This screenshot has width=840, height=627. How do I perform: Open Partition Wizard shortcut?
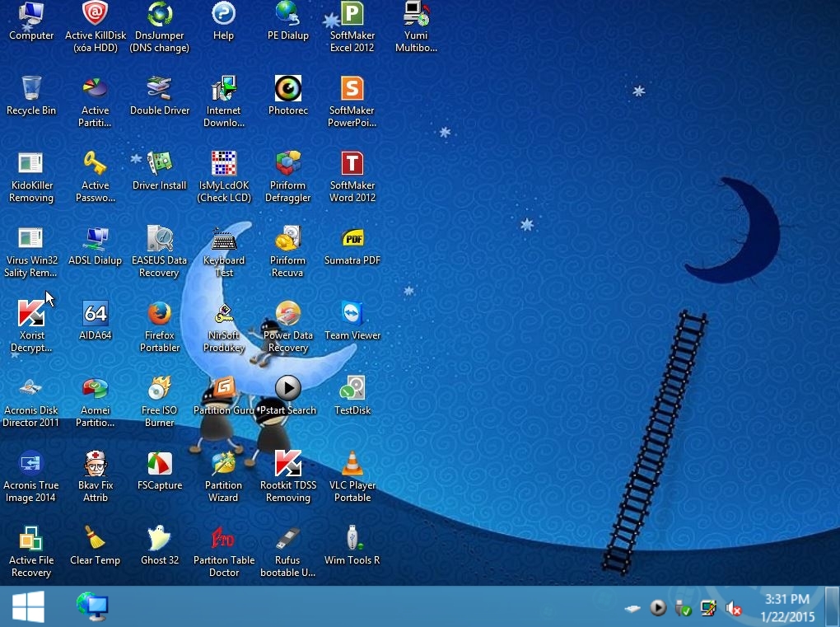coord(223,465)
